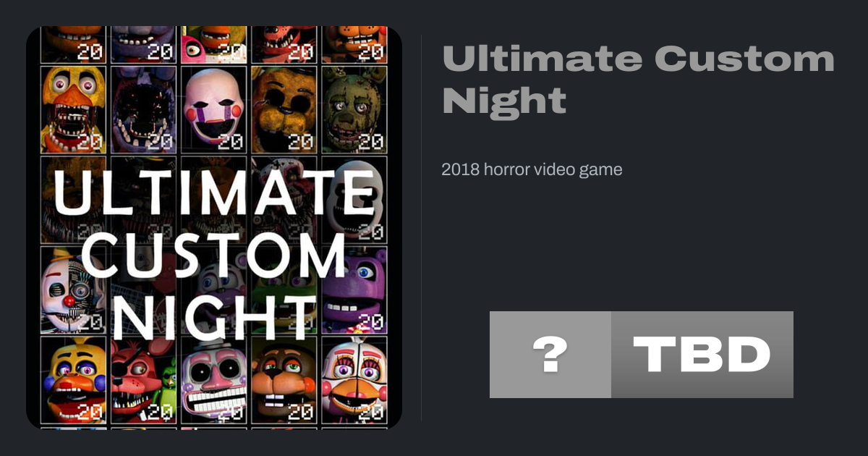Screen dimensions: 868x456
Task: Choose Rockstar Chica in the bottom row
Action: click(x=73, y=379)
